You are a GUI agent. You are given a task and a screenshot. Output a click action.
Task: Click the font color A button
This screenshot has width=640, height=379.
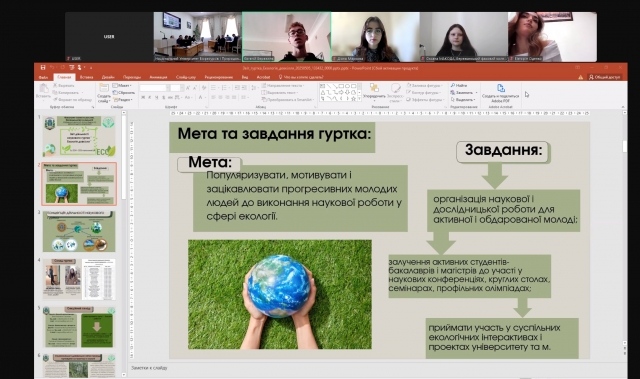pos(200,98)
